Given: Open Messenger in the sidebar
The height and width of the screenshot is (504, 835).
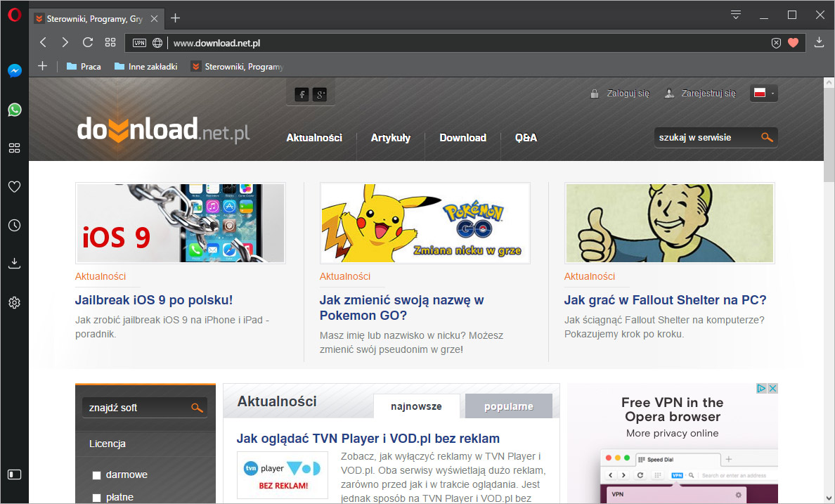Looking at the screenshot, I should 14,70.
